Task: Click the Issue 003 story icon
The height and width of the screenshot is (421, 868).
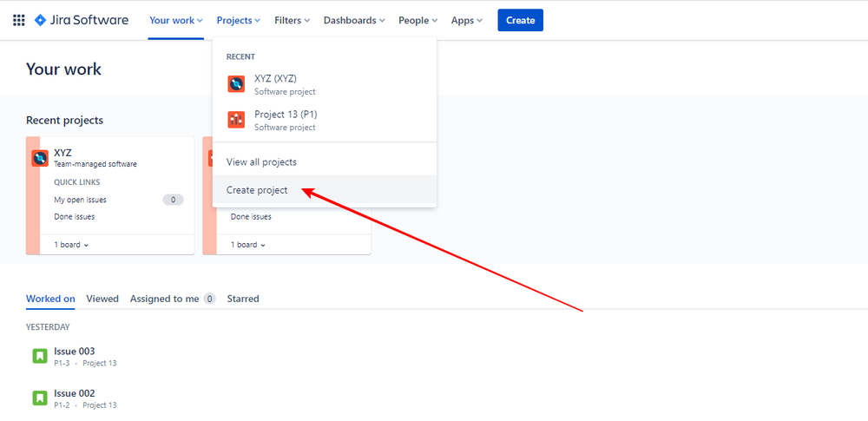Action: click(39, 356)
